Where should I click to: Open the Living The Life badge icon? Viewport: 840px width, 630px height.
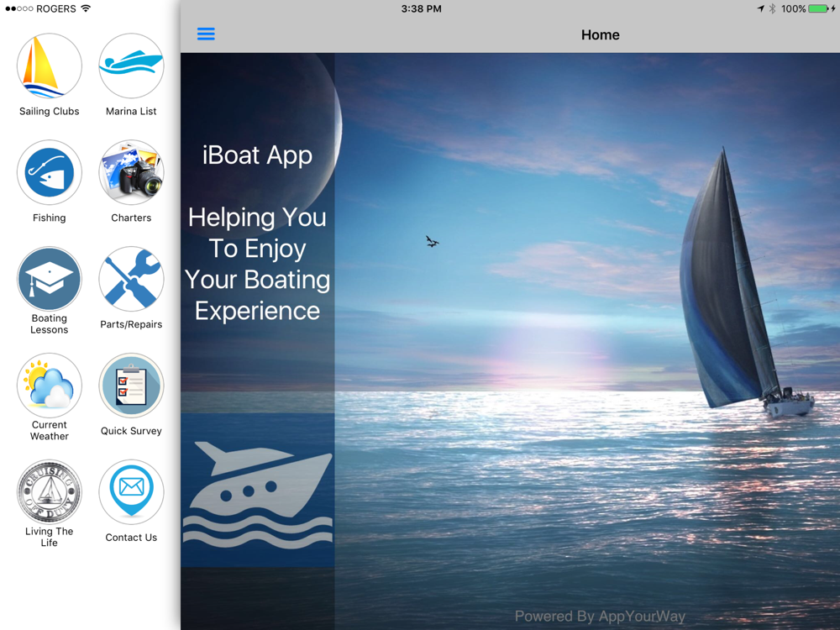coord(49,493)
